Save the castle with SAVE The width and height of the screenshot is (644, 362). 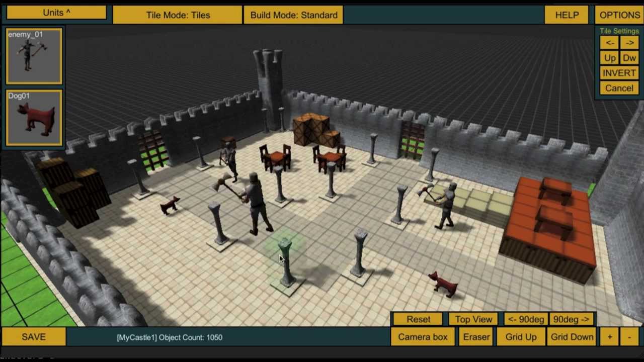tap(34, 337)
